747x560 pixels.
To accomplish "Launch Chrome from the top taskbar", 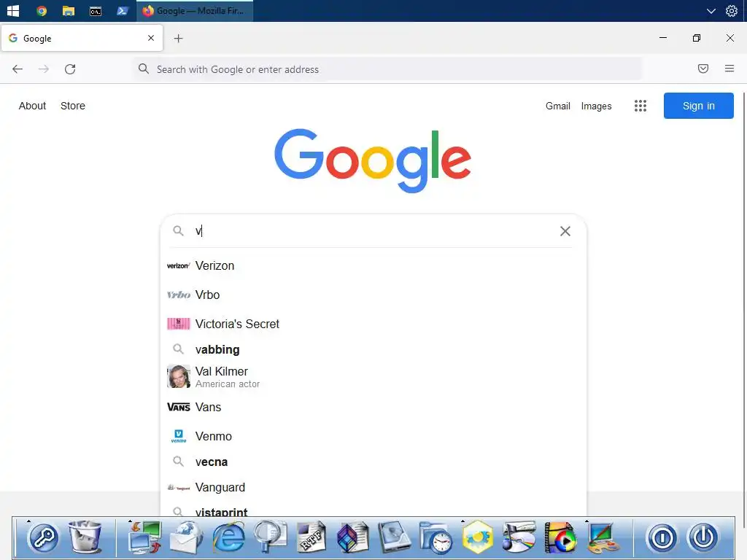I will [42, 10].
